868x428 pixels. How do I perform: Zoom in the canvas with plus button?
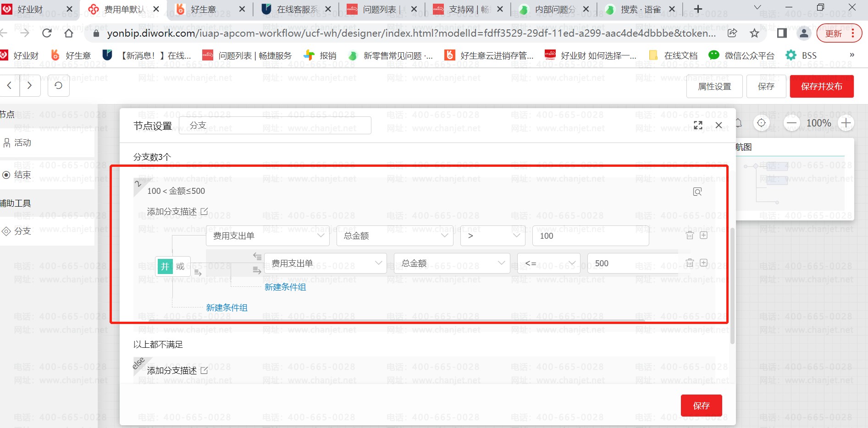(x=846, y=123)
